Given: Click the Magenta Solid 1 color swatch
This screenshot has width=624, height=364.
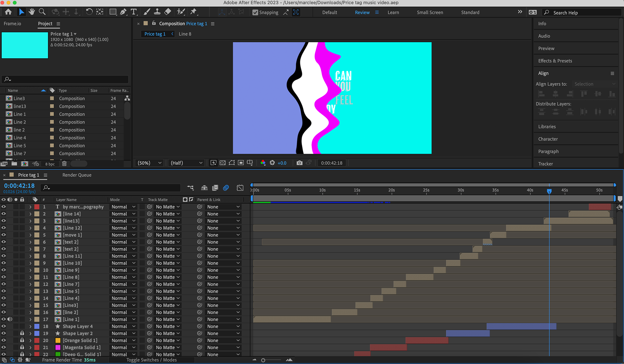Looking at the screenshot, I should pyautogui.click(x=58, y=347).
